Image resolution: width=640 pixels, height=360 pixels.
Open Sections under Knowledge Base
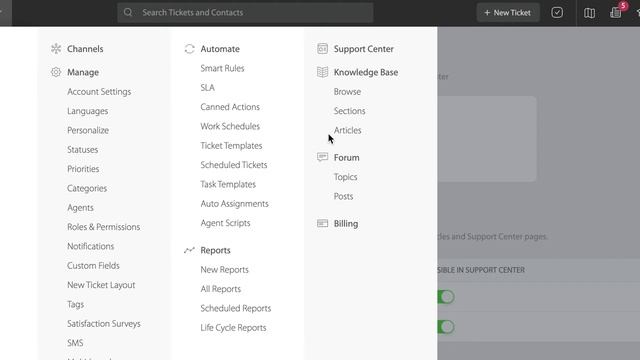[x=349, y=111]
